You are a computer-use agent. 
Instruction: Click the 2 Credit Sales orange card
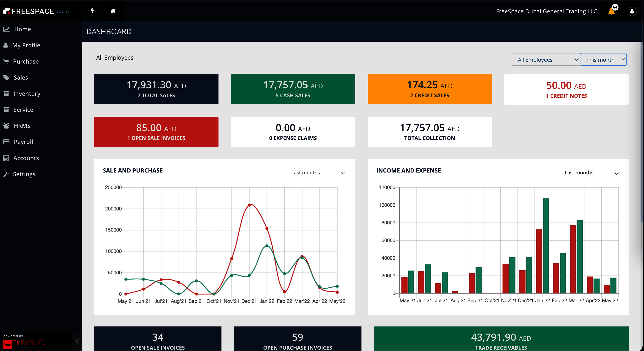click(429, 89)
